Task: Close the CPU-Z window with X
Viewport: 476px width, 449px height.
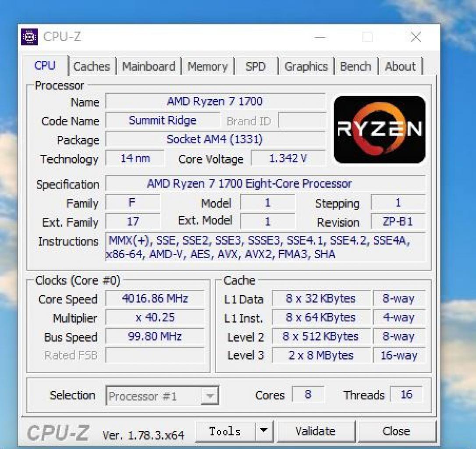Action: click(x=416, y=37)
